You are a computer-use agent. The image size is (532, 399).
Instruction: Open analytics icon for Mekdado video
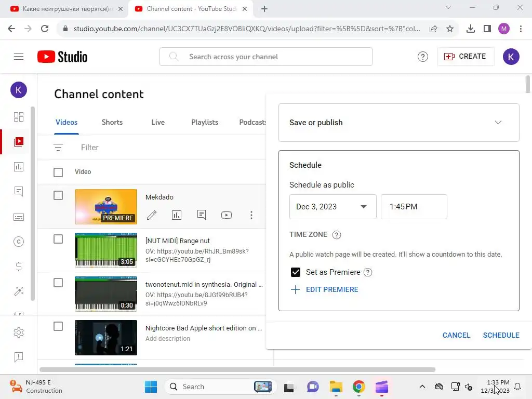(177, 215)
